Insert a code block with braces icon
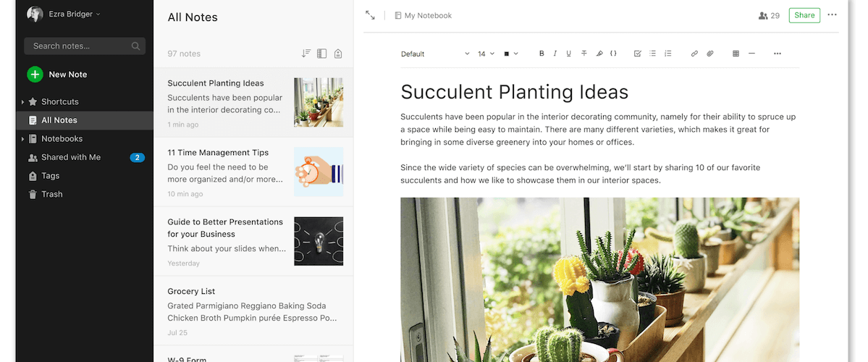 (x=613, y=54)
